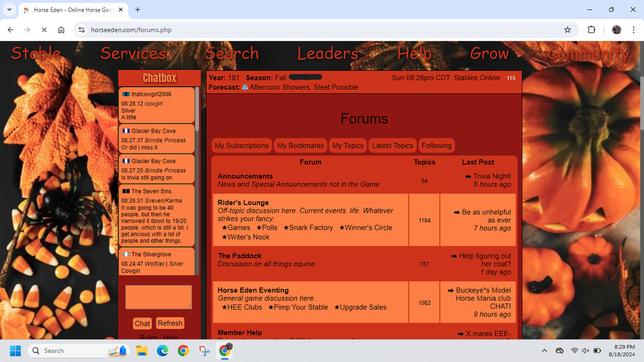
Task: Open Chrome profile avatar
Action: click(616, 30)
